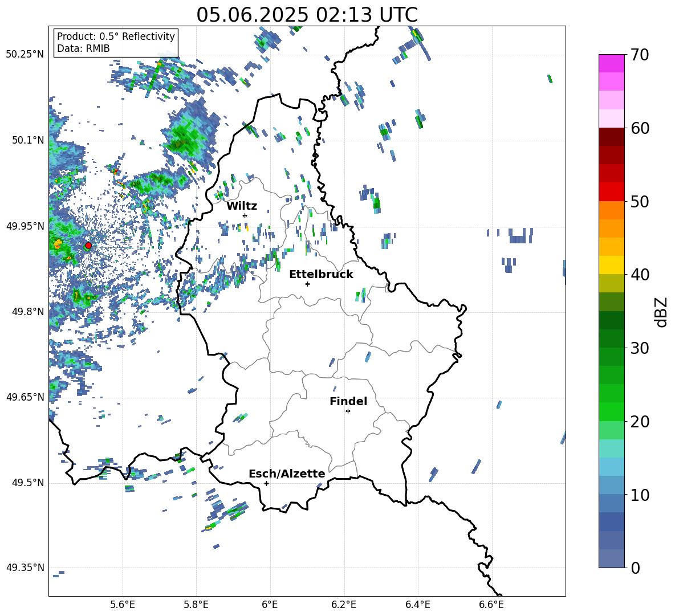Click the '49.8°N' latitude label
This screenshot has height=616, width=675.
coord(28,312)
